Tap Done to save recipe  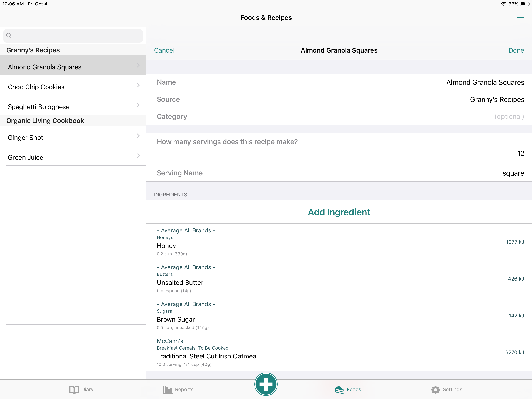point(516,50)
